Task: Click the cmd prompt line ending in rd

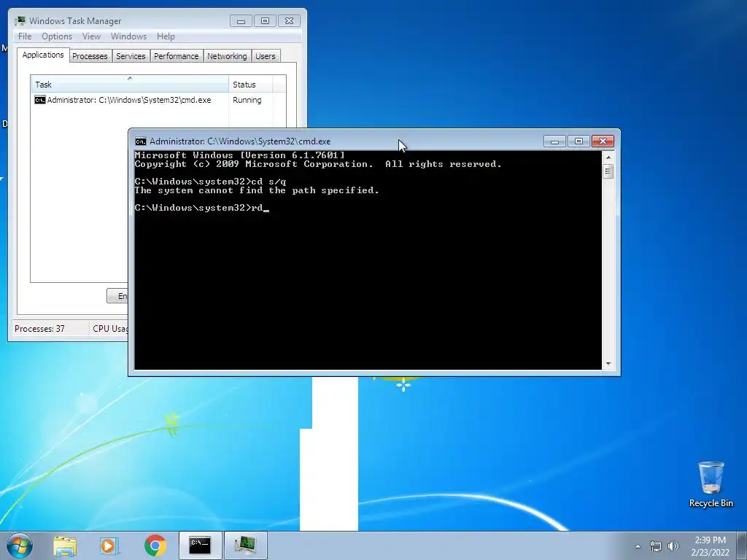Action: 202,208
